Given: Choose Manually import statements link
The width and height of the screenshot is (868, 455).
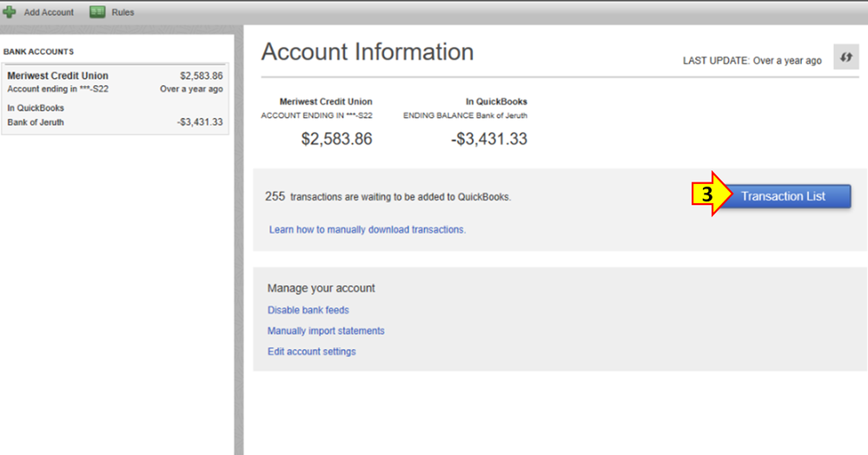Looking at the screenshot, I should (326, 331).
